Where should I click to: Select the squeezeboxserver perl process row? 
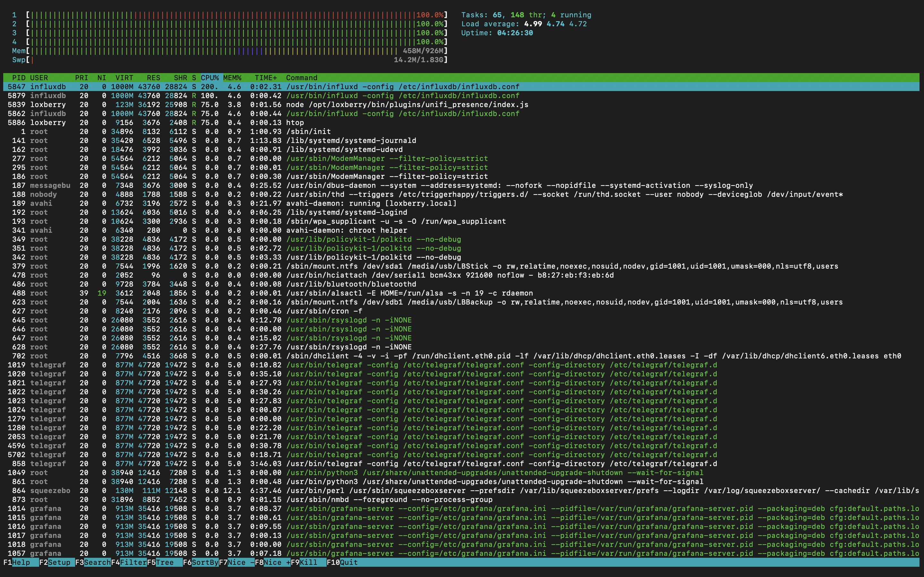tap(458, 490)
